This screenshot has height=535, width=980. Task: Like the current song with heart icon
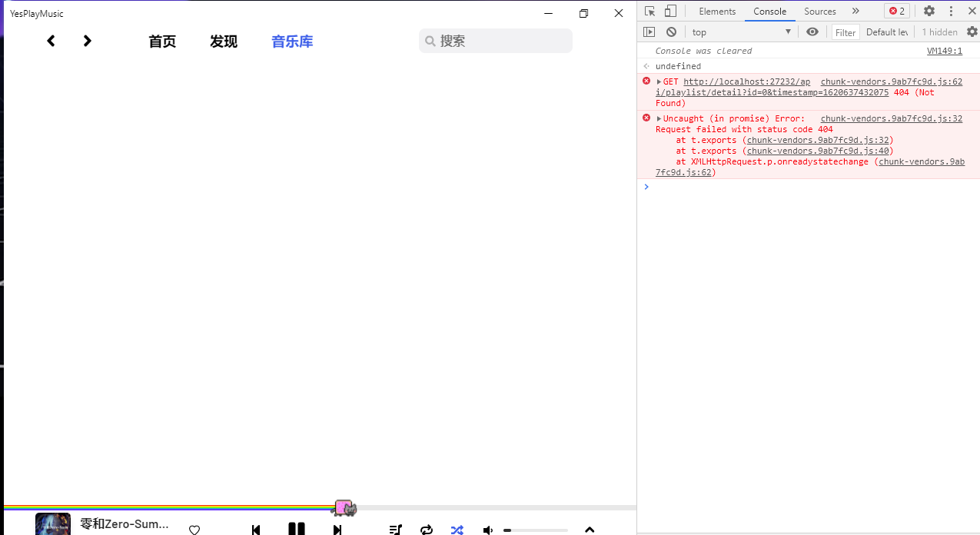(194, 530)
